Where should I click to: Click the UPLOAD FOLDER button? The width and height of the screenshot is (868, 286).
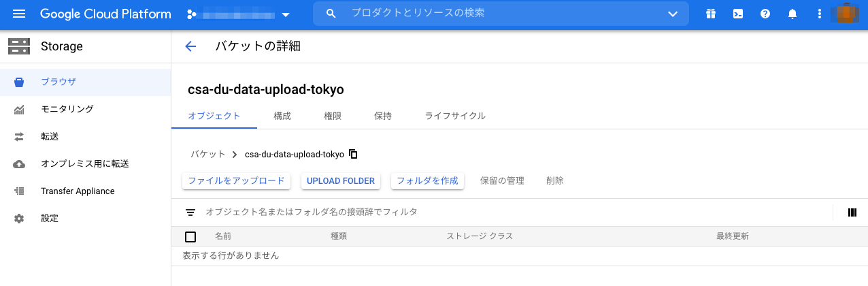tap(341, 180)
